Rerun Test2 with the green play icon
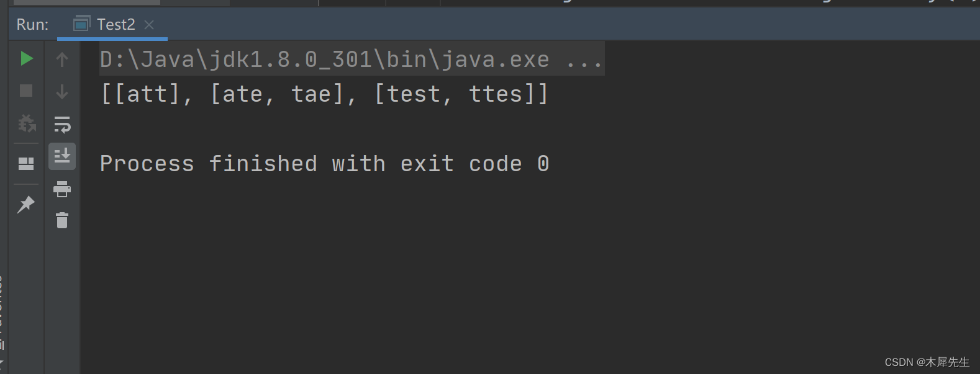980x374 pixels. pos(26,59)
